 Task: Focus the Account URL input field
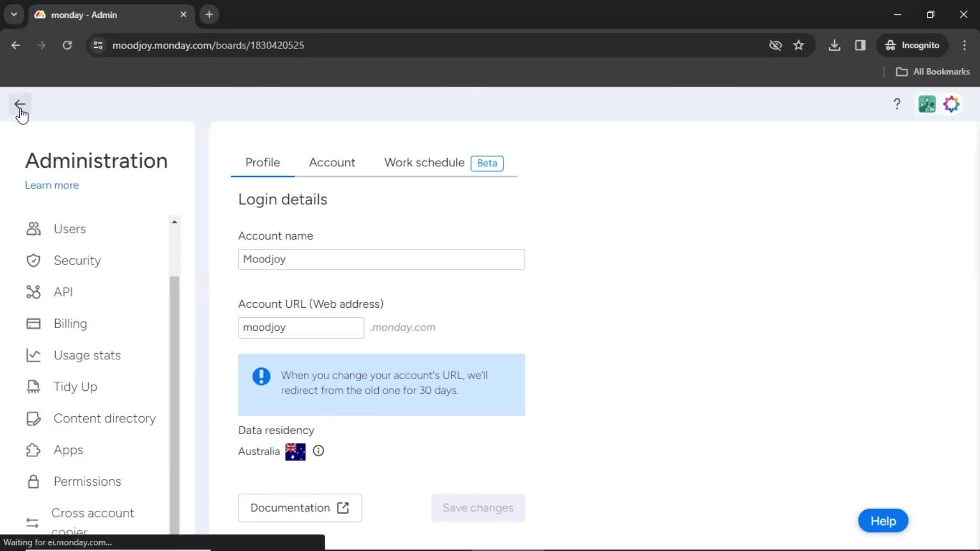(301, 328)
